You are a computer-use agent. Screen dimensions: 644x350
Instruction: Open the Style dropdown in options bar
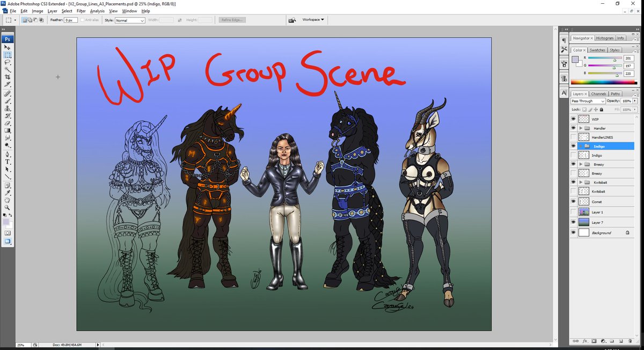[x=129, y=20]
